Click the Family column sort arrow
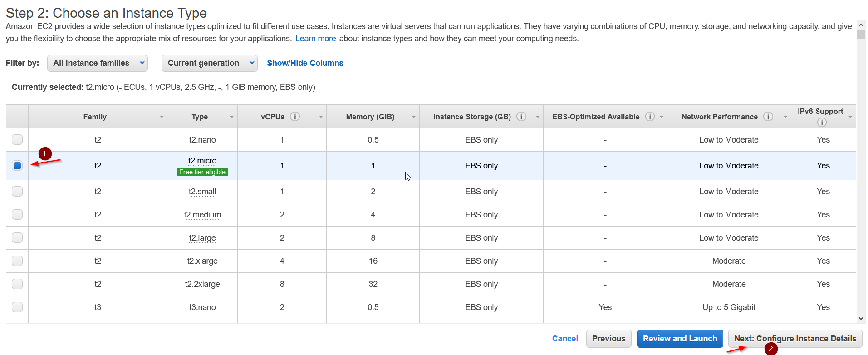This screenshot has width=868, height=355. pyautogui.click(x=162, y=117)
